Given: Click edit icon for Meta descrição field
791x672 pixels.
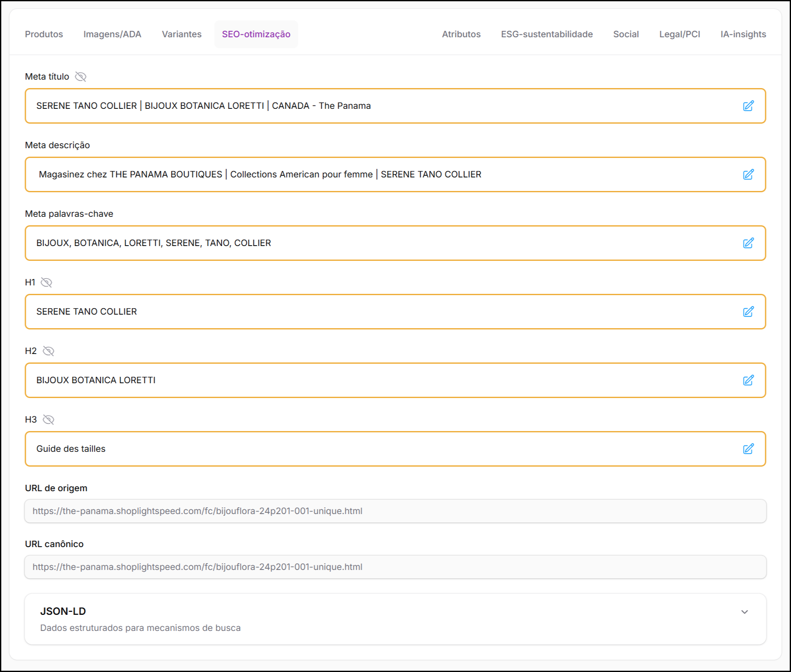Looking at the screenshot, I should (x=748, y=174).
